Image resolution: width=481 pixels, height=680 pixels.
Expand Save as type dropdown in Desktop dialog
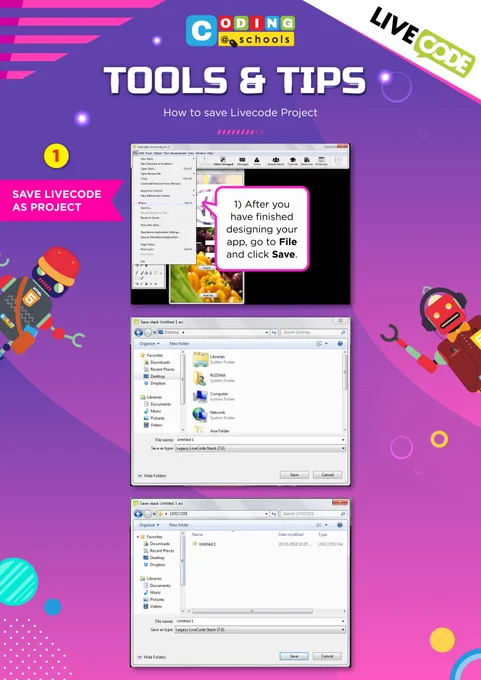(x=343, y=448)
